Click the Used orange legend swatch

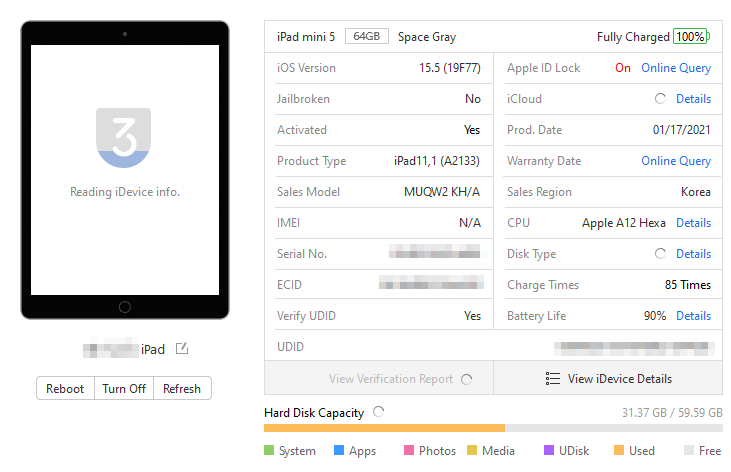tap(619, 450)
